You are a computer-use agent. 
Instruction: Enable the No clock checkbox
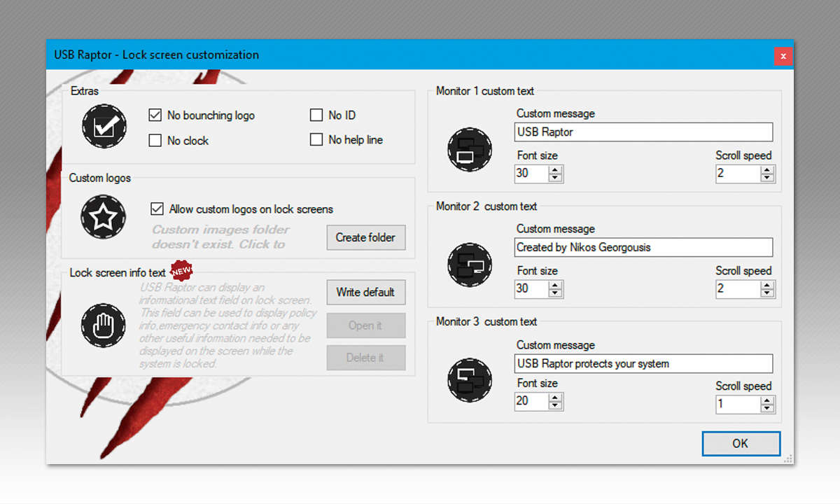coord(155,141)
